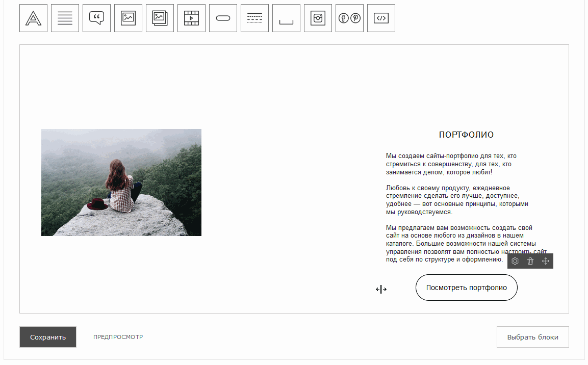Click the Выбрать блоки button
The image size is (588, 365).
click(532, 337)
